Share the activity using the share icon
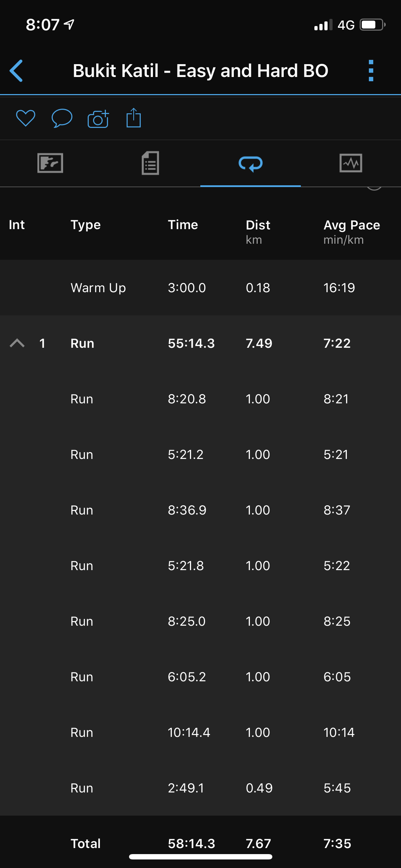Image resolution: width=401 pixels, height=868 pixels. 134,118
